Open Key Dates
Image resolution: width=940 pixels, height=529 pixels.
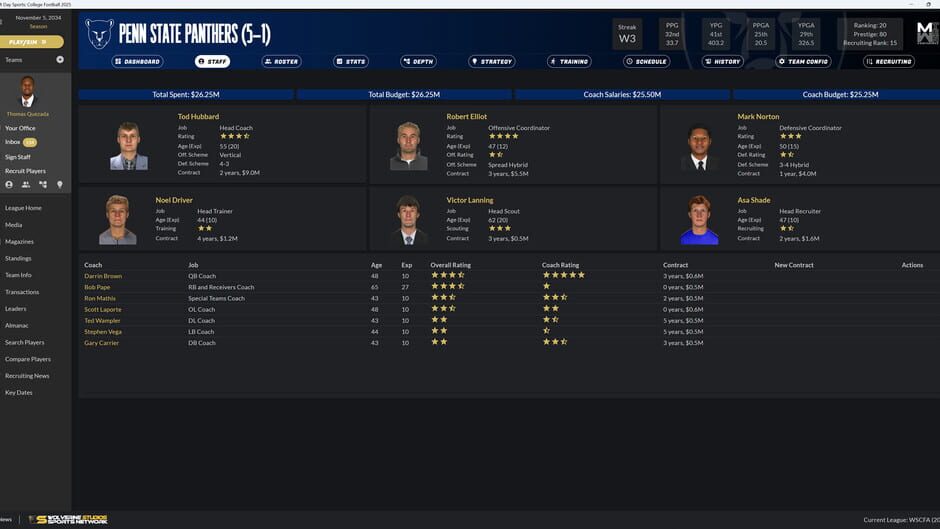19,393
